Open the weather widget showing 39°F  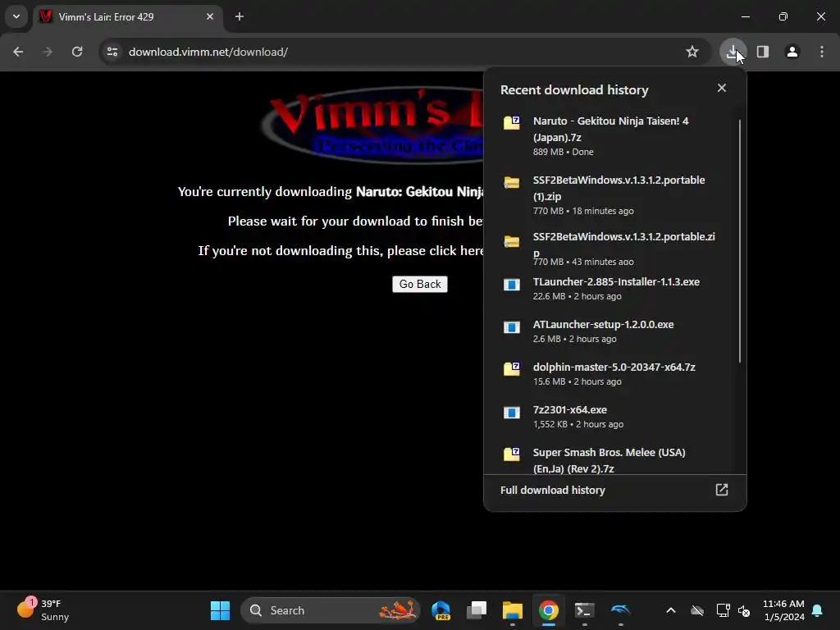point(43,610)
